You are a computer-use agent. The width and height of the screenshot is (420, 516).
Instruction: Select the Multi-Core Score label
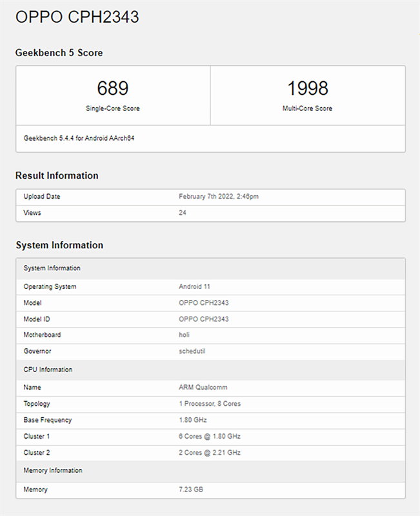pyautogui.click(x=308, y=108)
